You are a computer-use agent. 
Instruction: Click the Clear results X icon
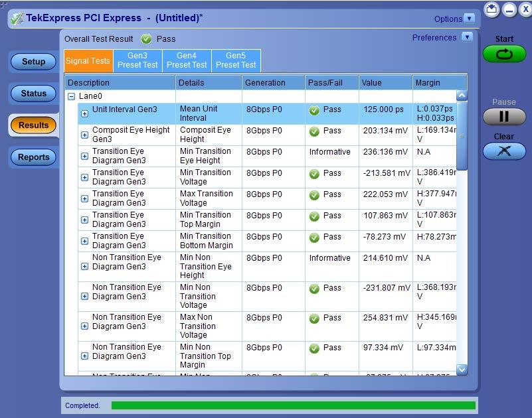(x=504, y=151)
